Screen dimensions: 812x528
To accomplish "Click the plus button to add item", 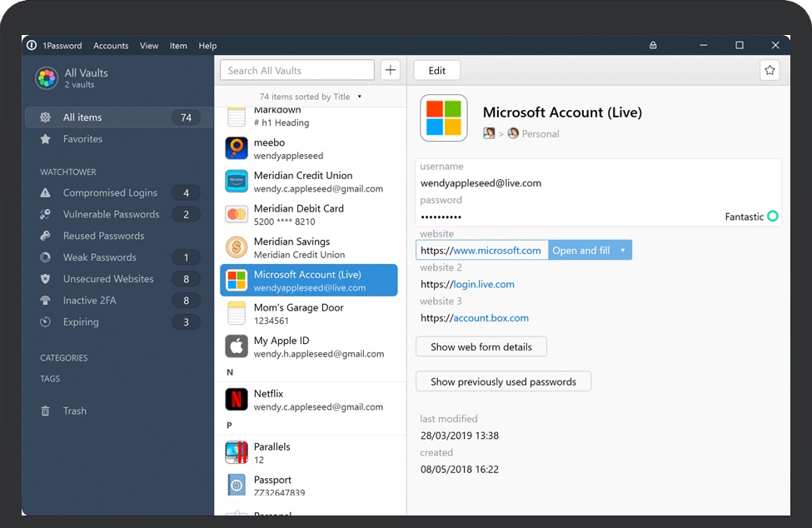I will pyautogui.click(x=391, y=71).
